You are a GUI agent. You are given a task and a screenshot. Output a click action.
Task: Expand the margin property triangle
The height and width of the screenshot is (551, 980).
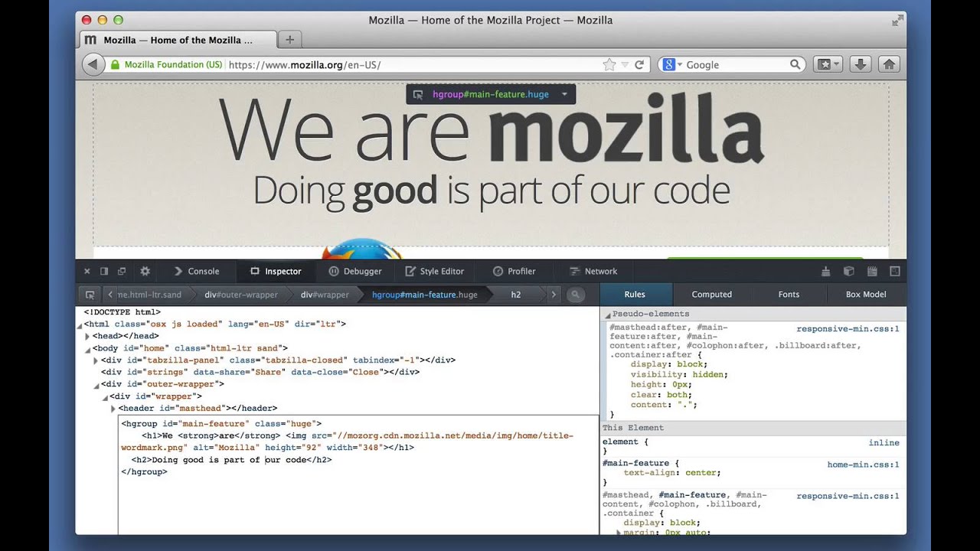619,533
